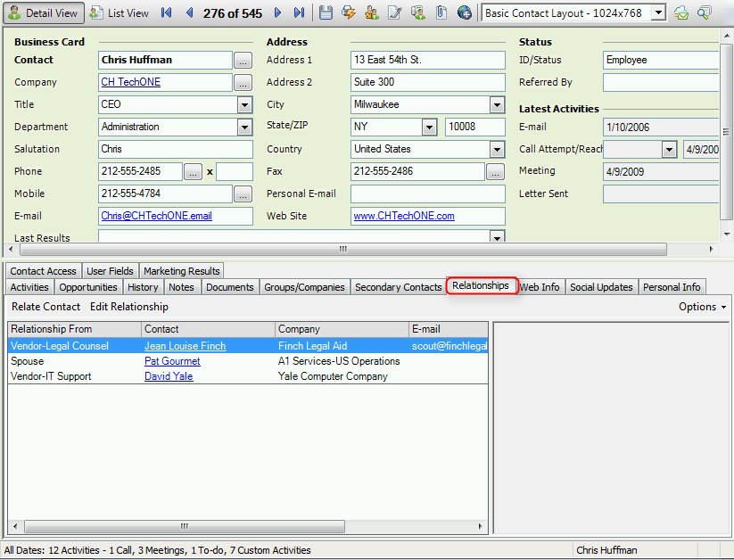Viewport: 734px width, 560px height.
Task: Go to first contact record
Action: pos(166,13)
